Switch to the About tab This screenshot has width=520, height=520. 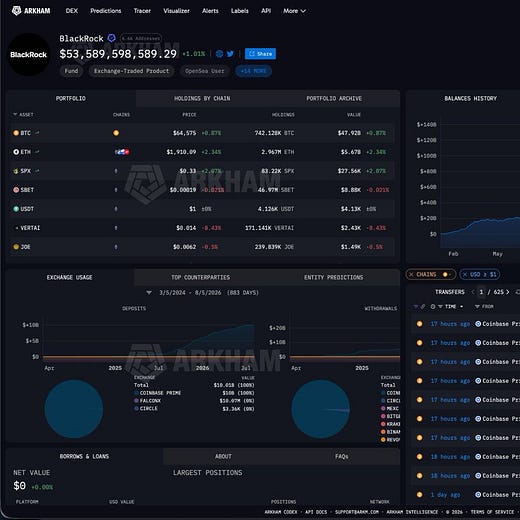point(223,456)
